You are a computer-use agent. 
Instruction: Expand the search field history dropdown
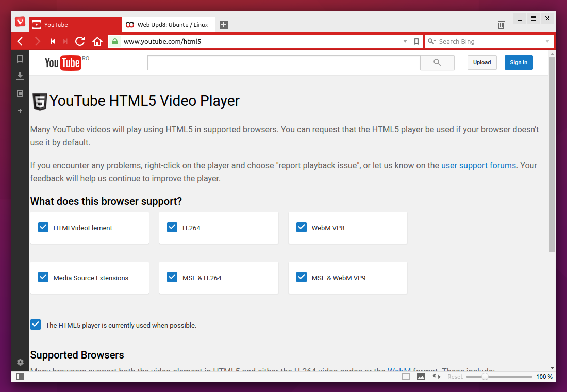(x=547, y=41)
